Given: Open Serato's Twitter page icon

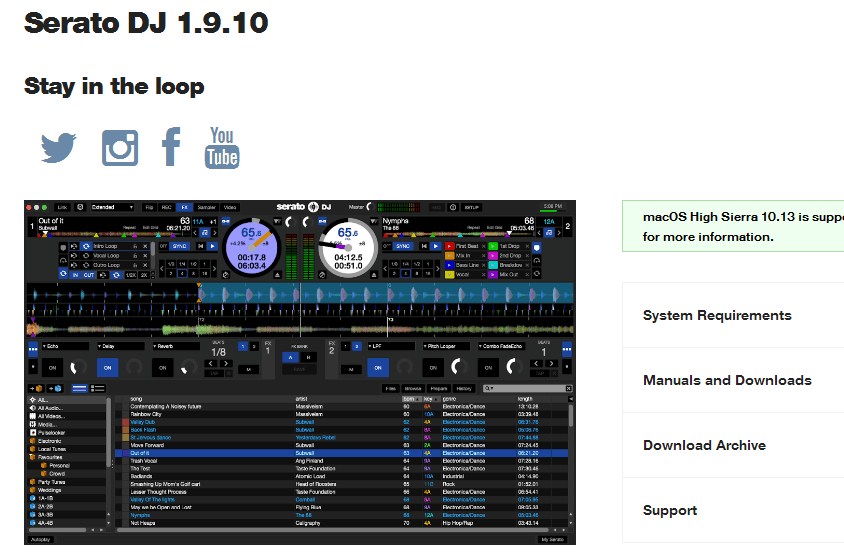Looking at the screenshot, I should click(58, 147).
